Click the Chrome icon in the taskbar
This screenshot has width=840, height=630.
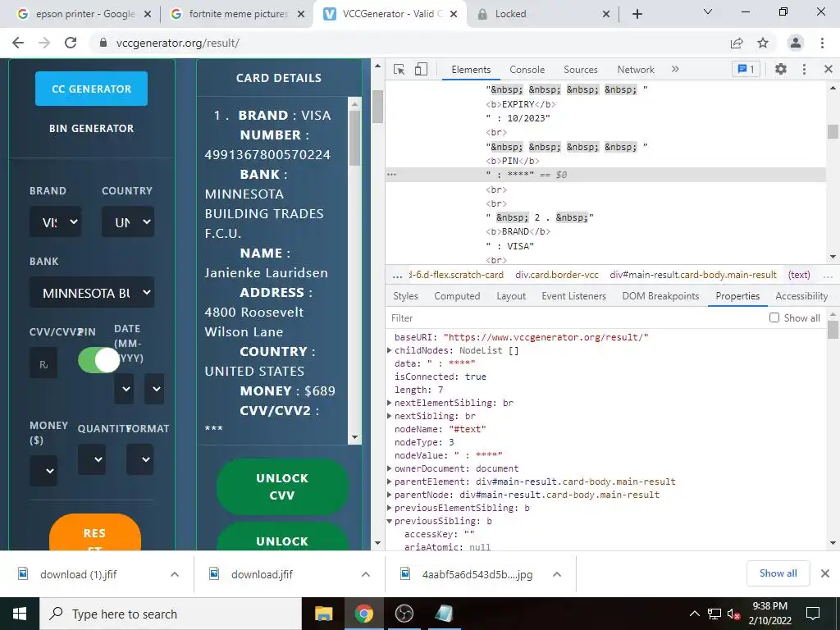[363, 614]
